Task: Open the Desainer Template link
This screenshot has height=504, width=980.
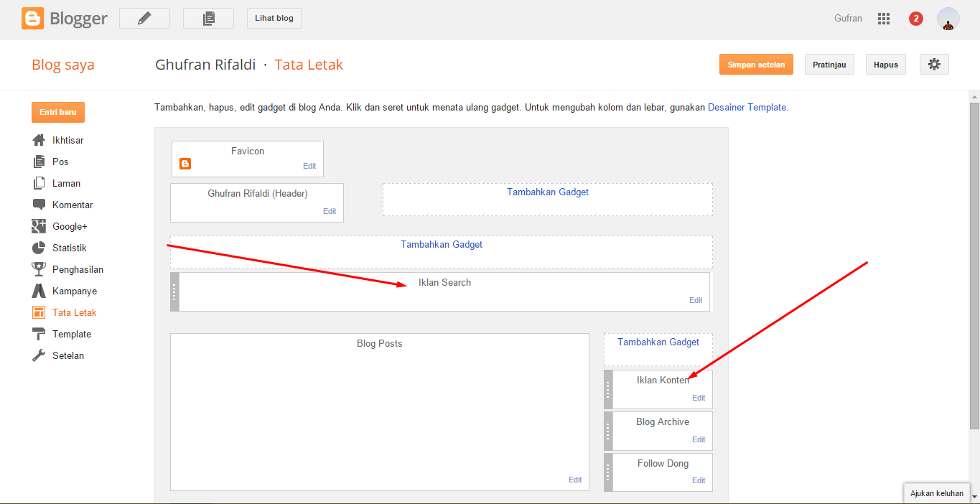Action: 747,107
